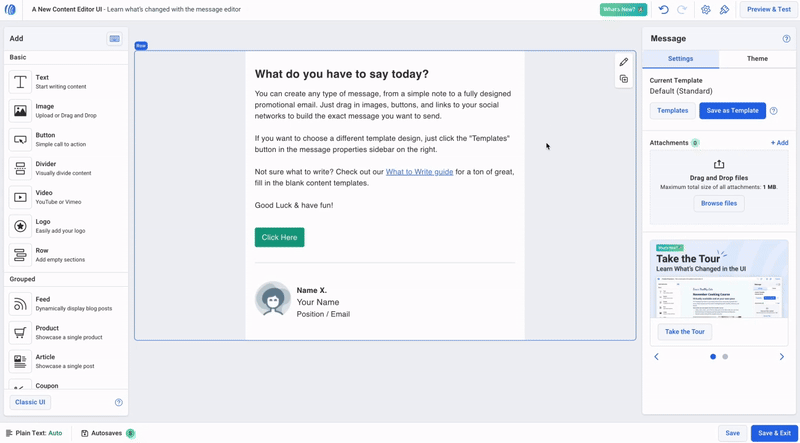Click the 'Name X.' signature text

pos(312,290)
